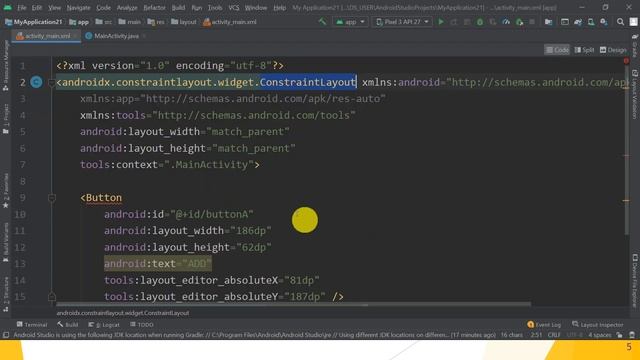Click the Run Anything toolbar icon
640x360 pixels.
pos(565,22)
